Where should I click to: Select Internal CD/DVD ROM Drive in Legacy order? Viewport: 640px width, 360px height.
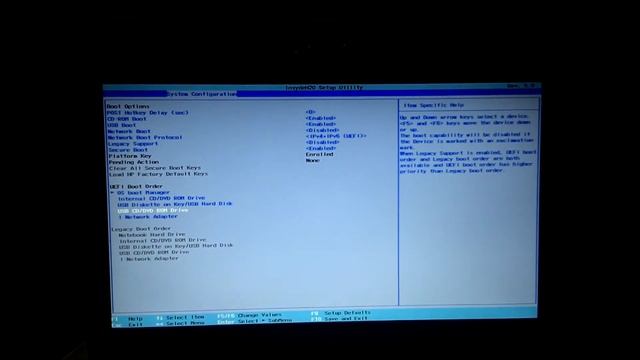162,240
